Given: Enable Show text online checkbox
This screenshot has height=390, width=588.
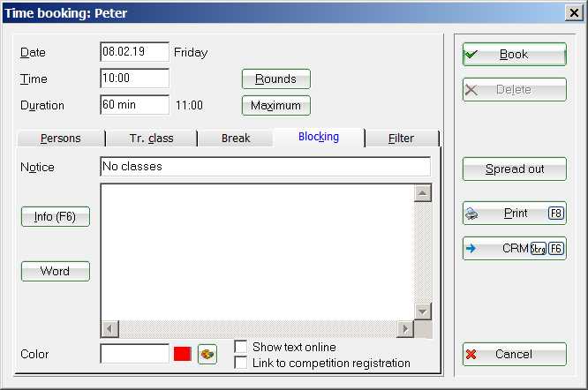Looking at the screenshot, I should coord(241,347).
